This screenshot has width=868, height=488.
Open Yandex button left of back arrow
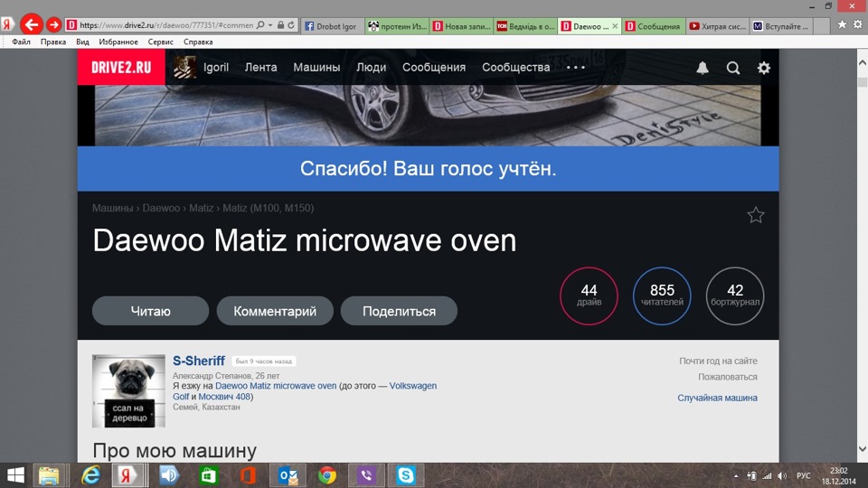coord(7,24)
